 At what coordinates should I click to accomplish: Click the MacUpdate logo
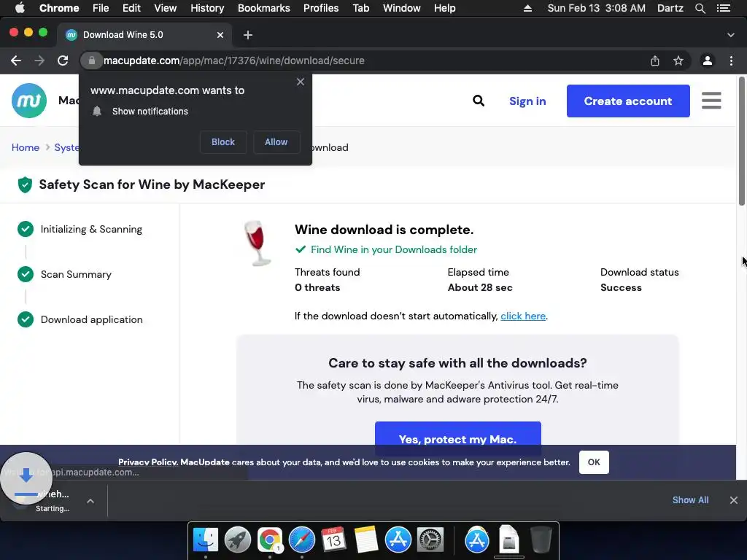(x=29, y=101)
